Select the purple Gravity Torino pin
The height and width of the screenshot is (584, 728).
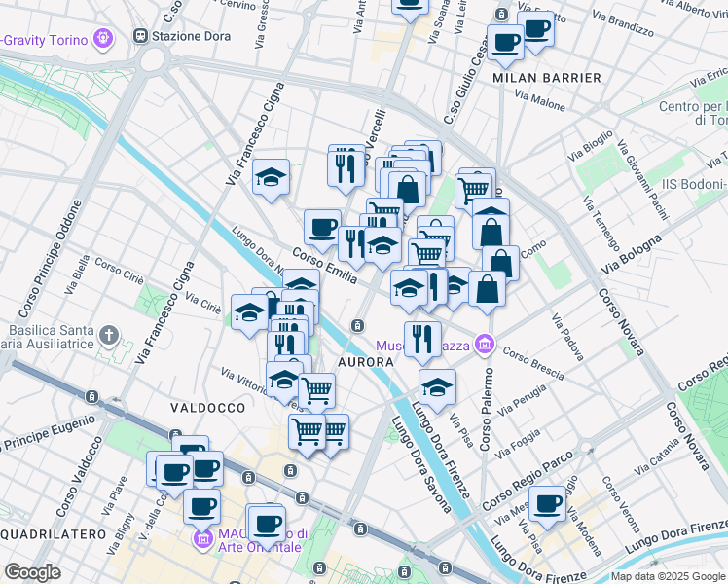coord(104,40)
